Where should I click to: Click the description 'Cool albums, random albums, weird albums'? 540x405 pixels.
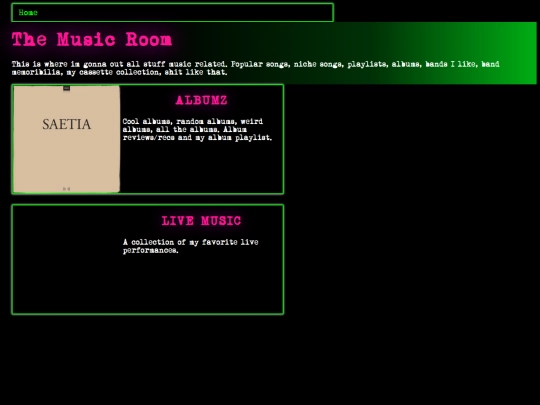pyautogui.click(x=197, y=129)
